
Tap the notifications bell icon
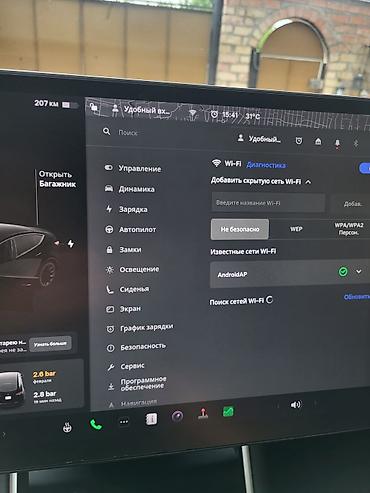337,143
